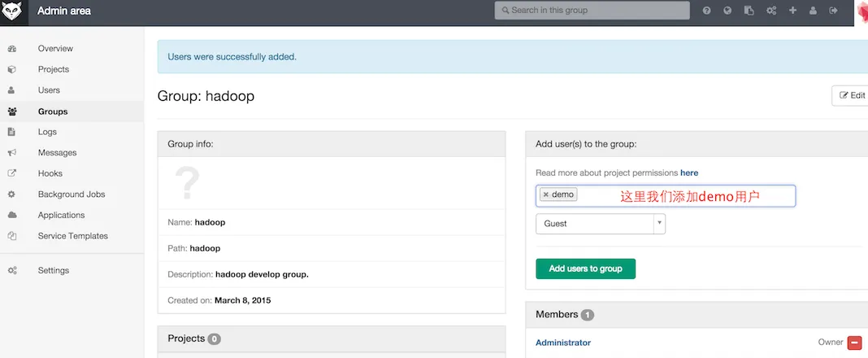Viewport: 868px width, 358px height.
Task: Open the user profile icon in navbar
Action: click(814, 11)
